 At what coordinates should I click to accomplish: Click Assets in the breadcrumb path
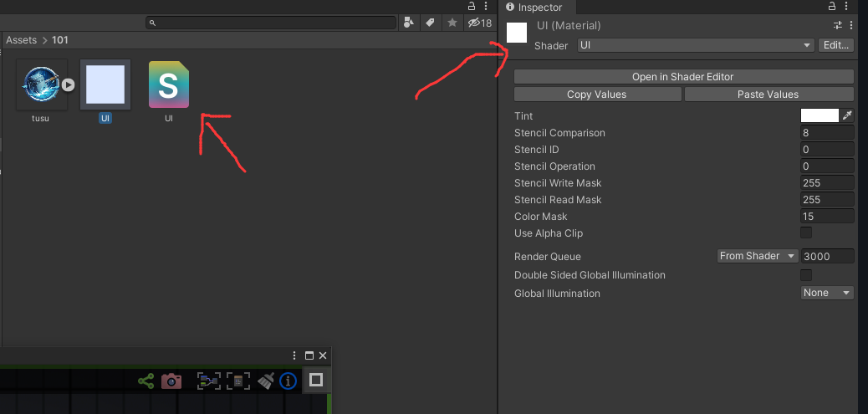coord(21,40)
